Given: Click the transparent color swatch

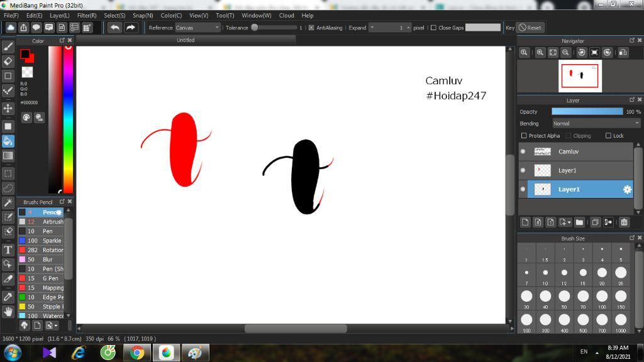Looking at the screenshot, I should pos(27,72).
